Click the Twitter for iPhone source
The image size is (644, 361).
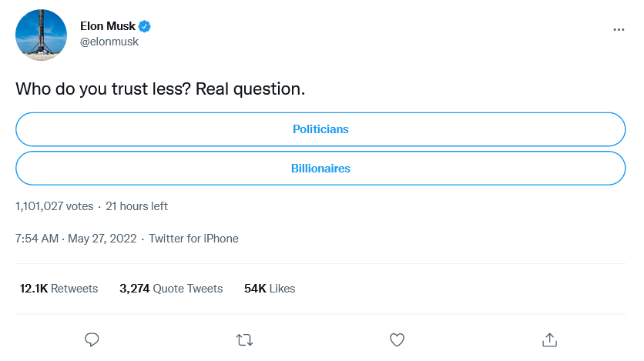click(193, 239)
